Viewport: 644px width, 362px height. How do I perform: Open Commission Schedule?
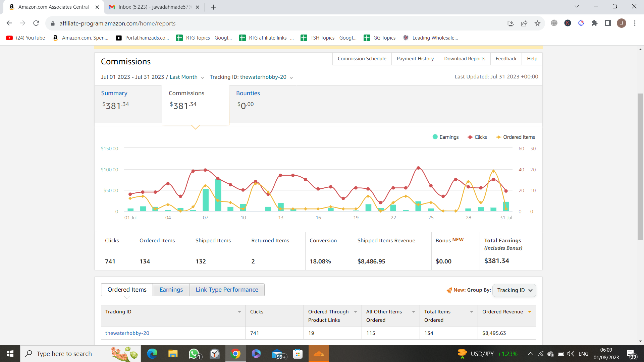click(x=362, y=59)
